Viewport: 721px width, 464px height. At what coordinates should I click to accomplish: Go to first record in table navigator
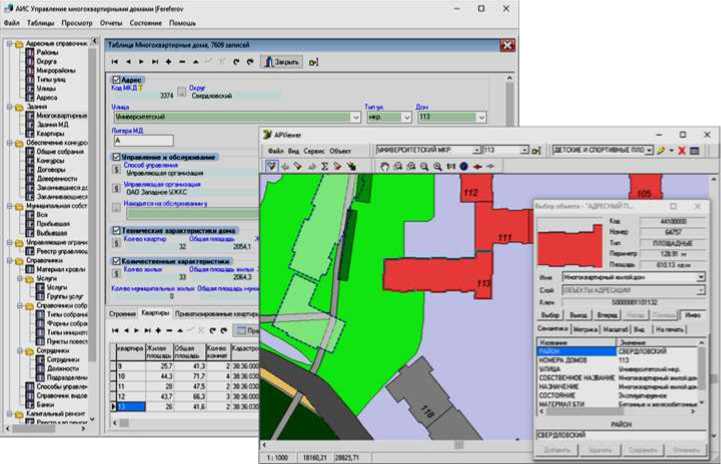pyautogui.click(x=117, y=61)
